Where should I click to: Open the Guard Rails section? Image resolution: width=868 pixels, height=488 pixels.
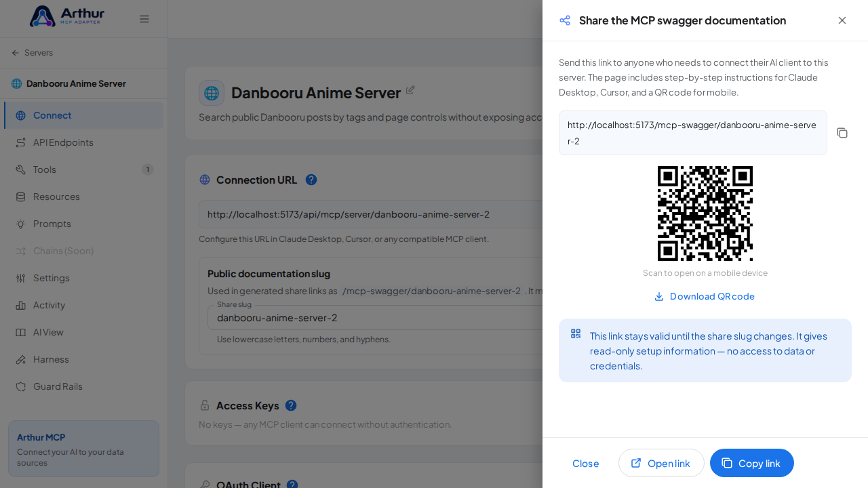pyautogui.click(x=84, y=386)
